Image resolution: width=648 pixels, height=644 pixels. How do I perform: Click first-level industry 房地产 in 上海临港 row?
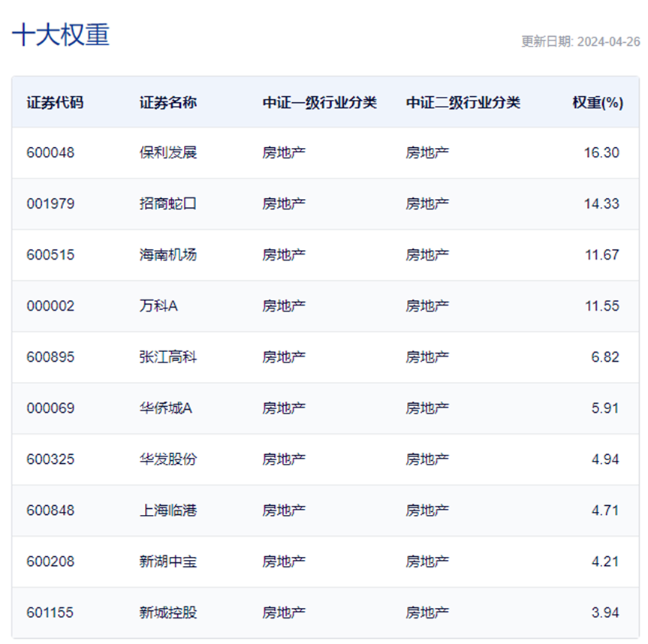coord(284,510)
